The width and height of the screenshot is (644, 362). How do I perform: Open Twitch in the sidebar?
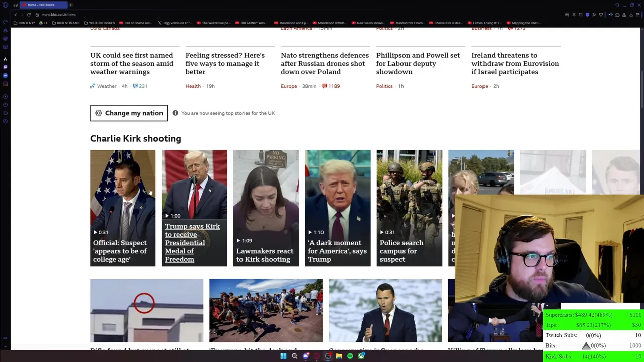[5, 67]
